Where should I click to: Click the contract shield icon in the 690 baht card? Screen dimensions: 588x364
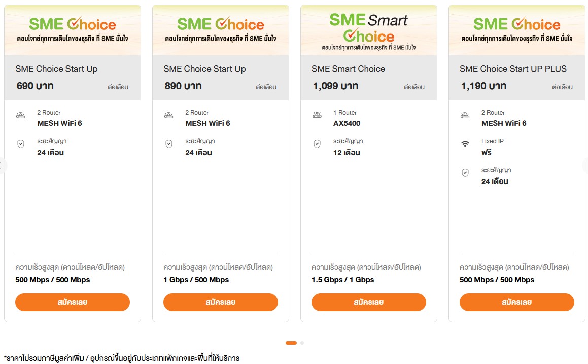coord(21,144)
